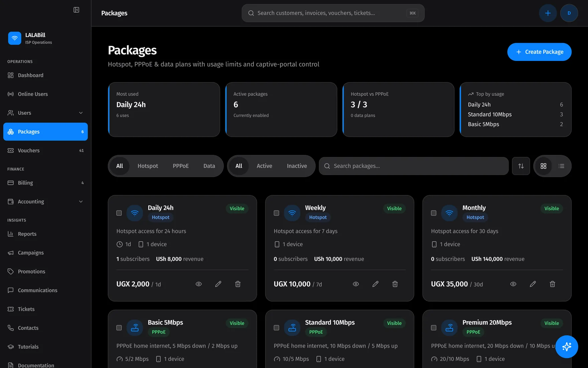Toggle visibility eye for Daily 24h package

pyautogui.click(x=198, y=284)
